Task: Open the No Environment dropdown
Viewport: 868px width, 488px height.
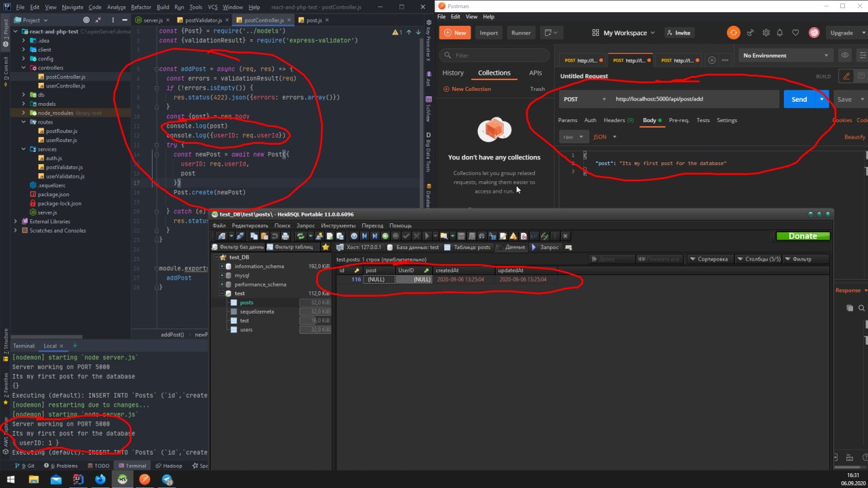Action: (x=787, y=56)
